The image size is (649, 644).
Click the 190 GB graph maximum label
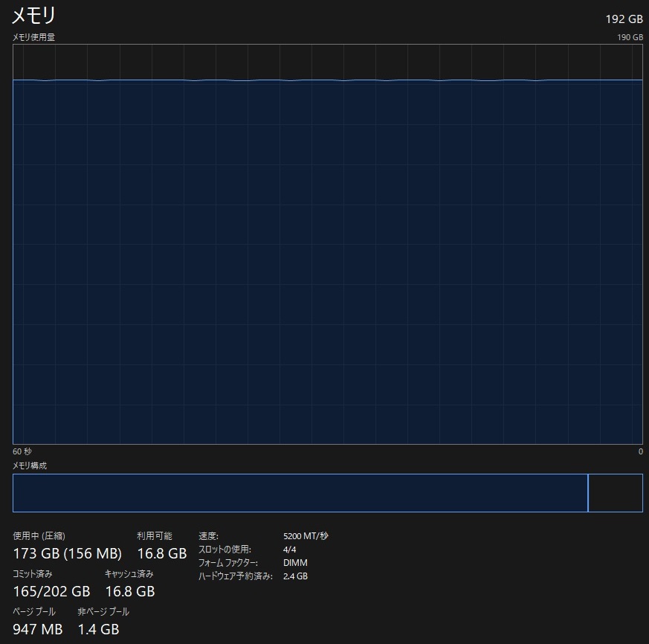[x=630, y=37]
